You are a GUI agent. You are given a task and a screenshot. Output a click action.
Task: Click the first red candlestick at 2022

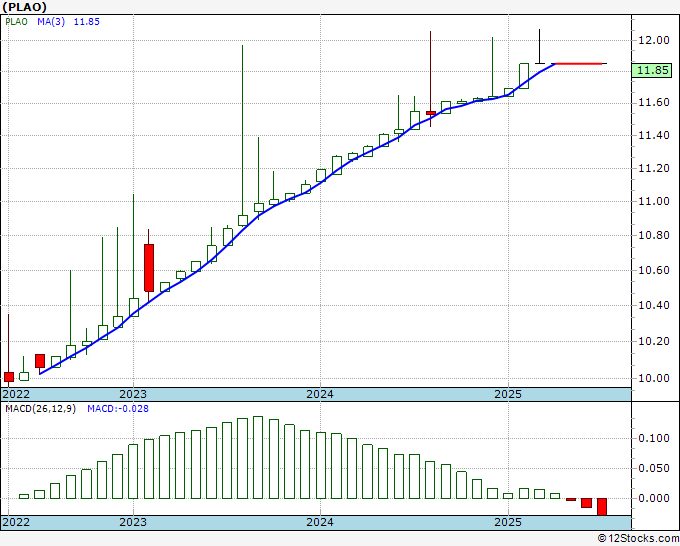[9, 377]
